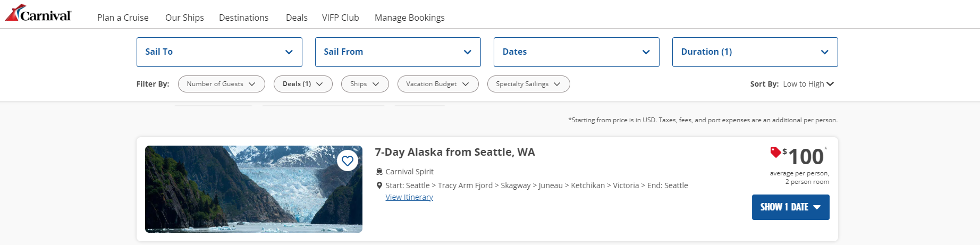The width and height of the screenshot is (980, 245).
Task: Open the Vacation Budget filter
Action: (438, 84)
